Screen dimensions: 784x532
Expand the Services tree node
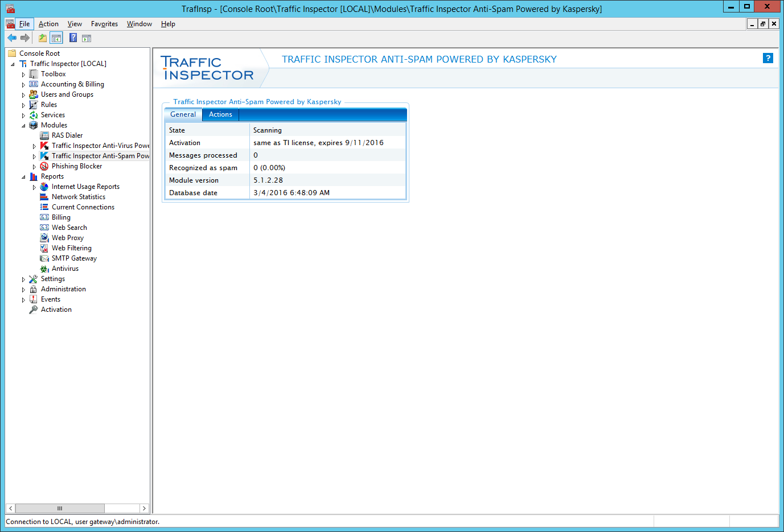click(x=23, y=116)
